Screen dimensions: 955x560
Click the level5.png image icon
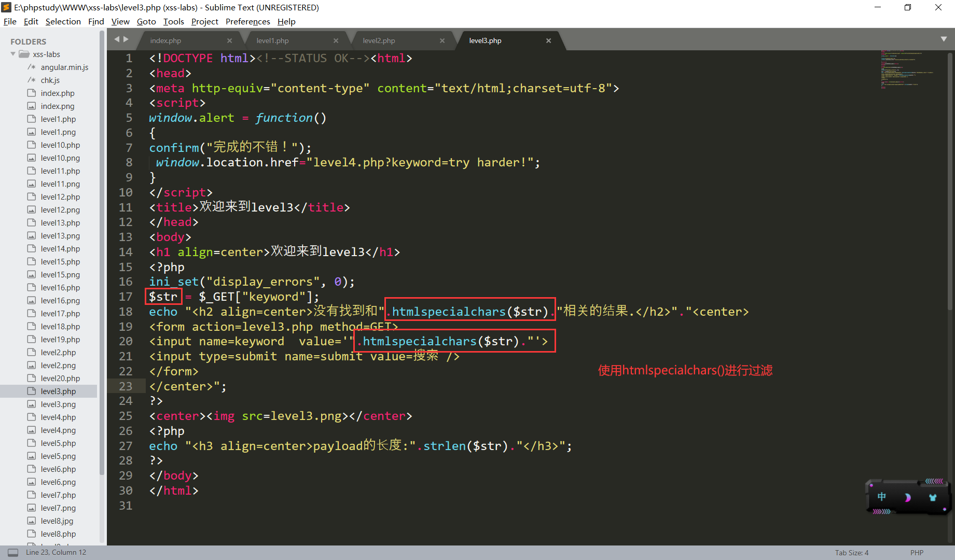click(32, 456)
